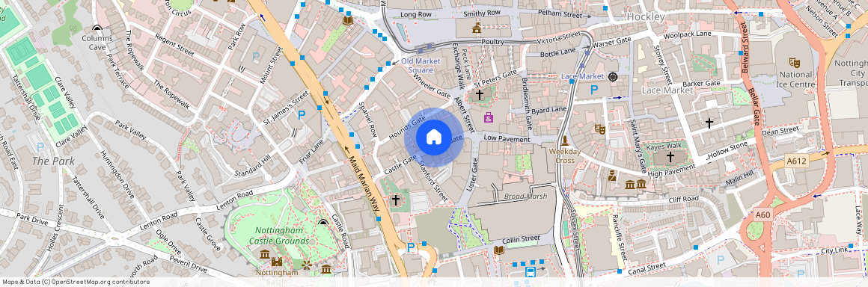Open the OpenStreetMap.org contributors attribution
Image resolution: width=868 pixels, height=287 pixels.
click(x=76, y=282)
